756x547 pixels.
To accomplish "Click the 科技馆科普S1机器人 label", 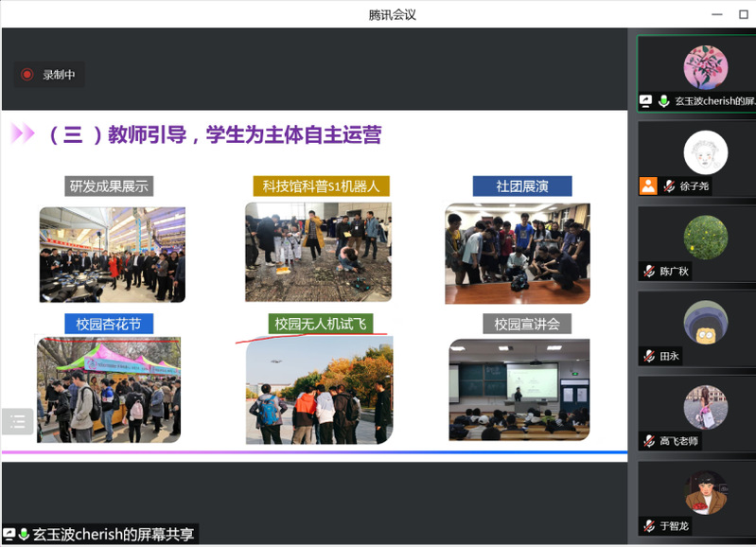I will click(321, 186).
